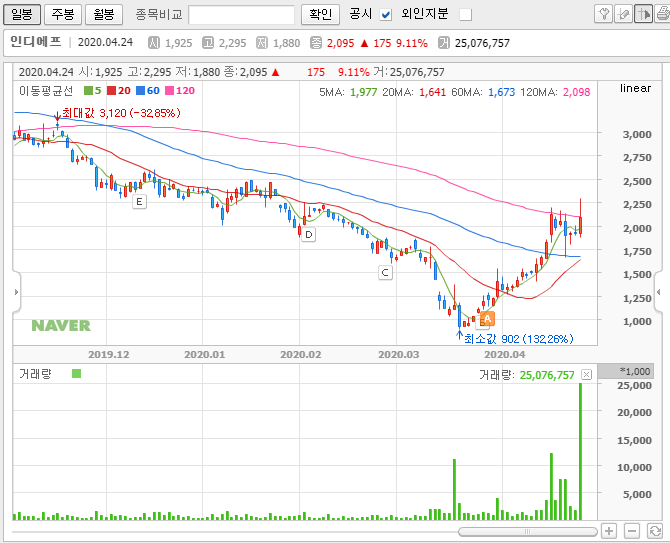The width and height of the screenshot is (670, 543).
Task: Click the 120MA value 2,098
Action: pos(576,92)
